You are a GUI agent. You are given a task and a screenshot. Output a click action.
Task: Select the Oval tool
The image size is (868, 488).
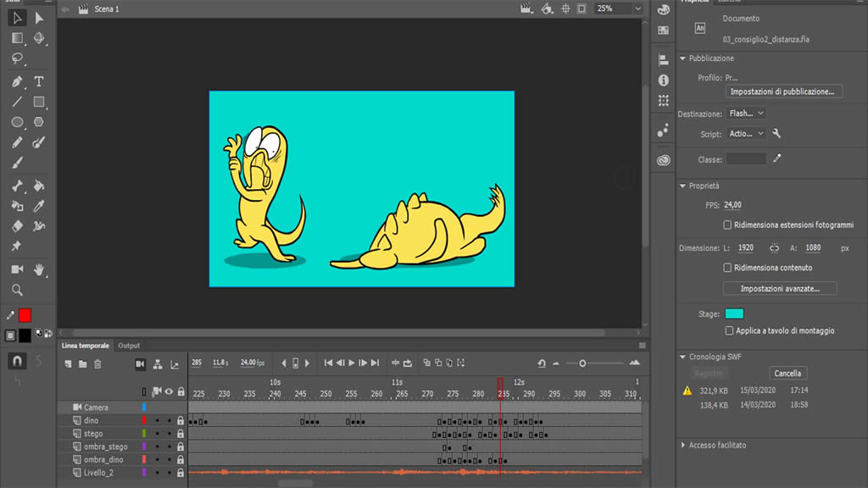[17, 122]
